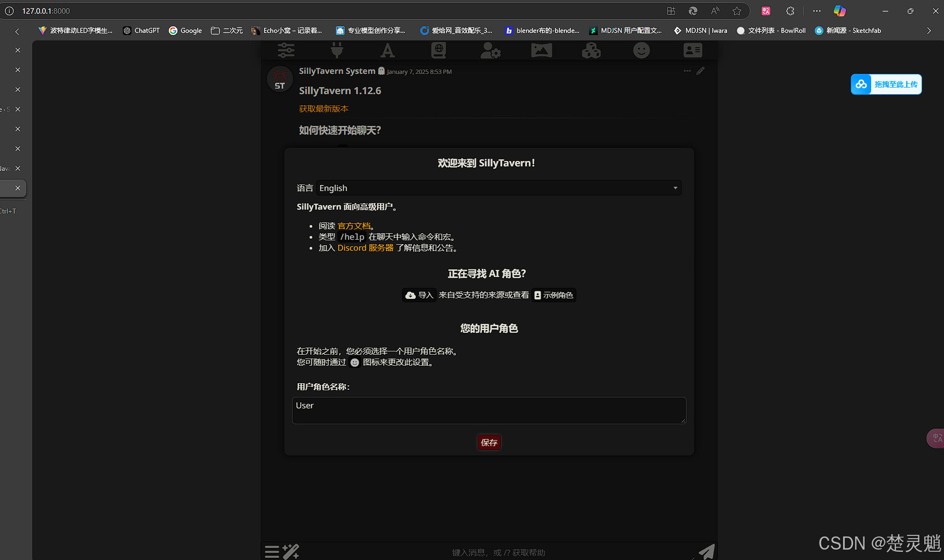
Task: Click the 用户角色名称 input field
Action: point(489,411)
